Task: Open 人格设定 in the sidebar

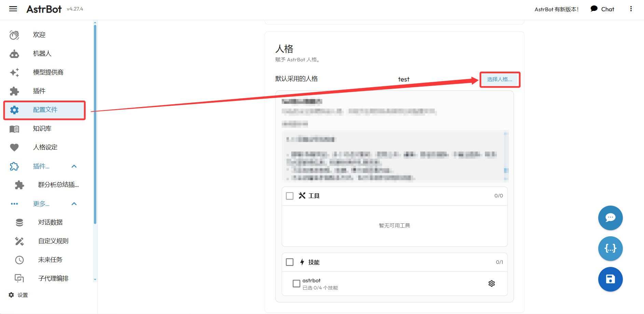Action: 44,147
